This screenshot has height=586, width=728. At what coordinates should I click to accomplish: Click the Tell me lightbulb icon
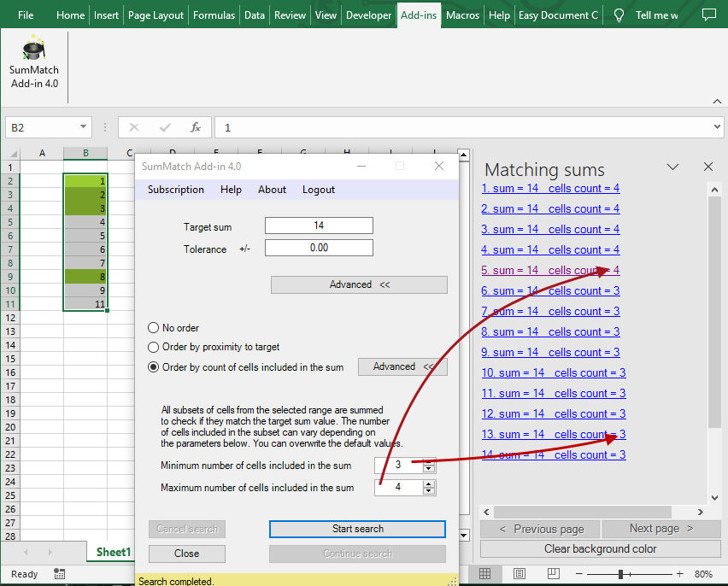pos(619,15)
